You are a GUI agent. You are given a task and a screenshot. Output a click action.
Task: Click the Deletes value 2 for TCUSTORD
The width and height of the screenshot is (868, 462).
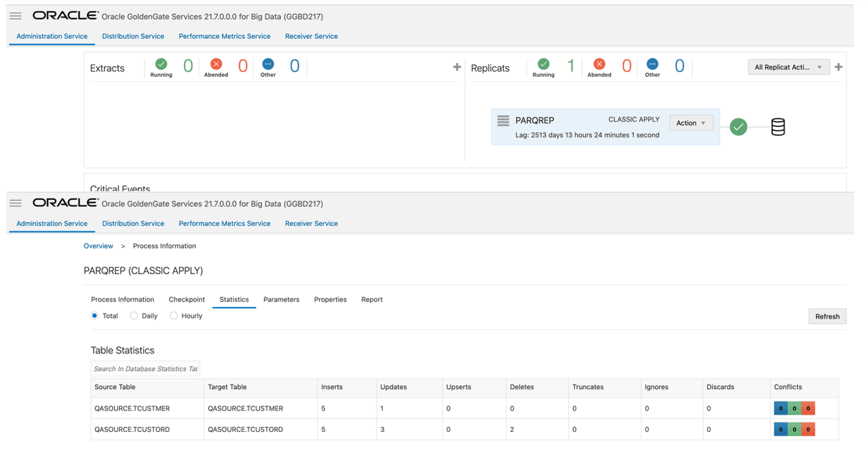[x=512, y=429]
